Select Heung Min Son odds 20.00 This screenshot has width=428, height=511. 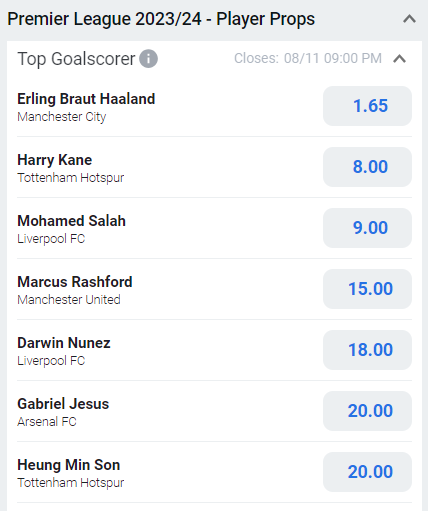tap(367, 472)
